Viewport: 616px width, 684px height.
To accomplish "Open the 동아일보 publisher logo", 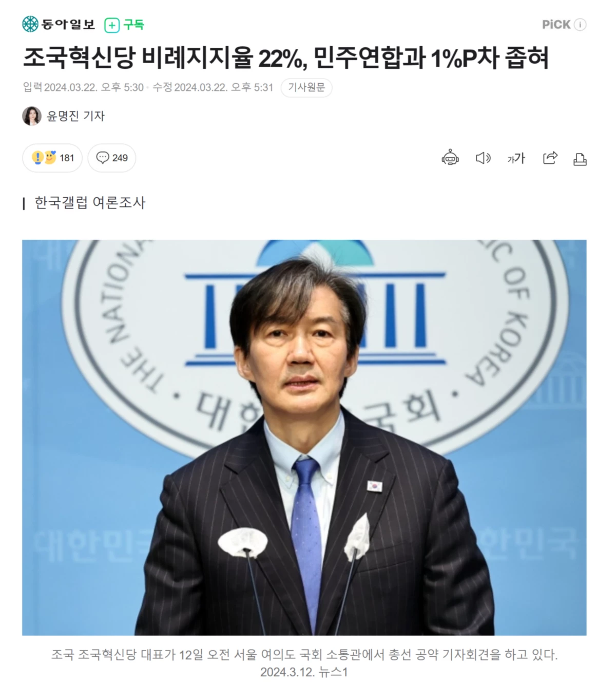I will click(59, 24).
